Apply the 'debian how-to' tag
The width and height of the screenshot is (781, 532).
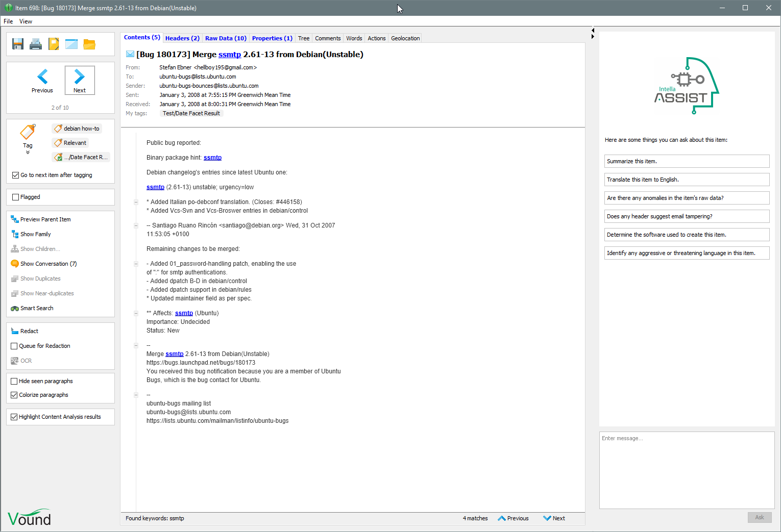pyautogui.click(x=77, y=129)
